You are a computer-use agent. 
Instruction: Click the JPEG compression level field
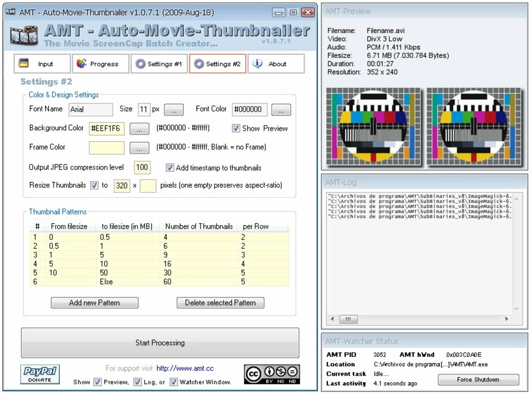click(142, 167)
